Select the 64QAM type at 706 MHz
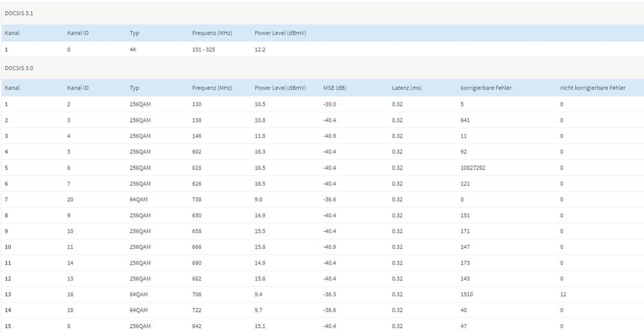 (139, 294)
